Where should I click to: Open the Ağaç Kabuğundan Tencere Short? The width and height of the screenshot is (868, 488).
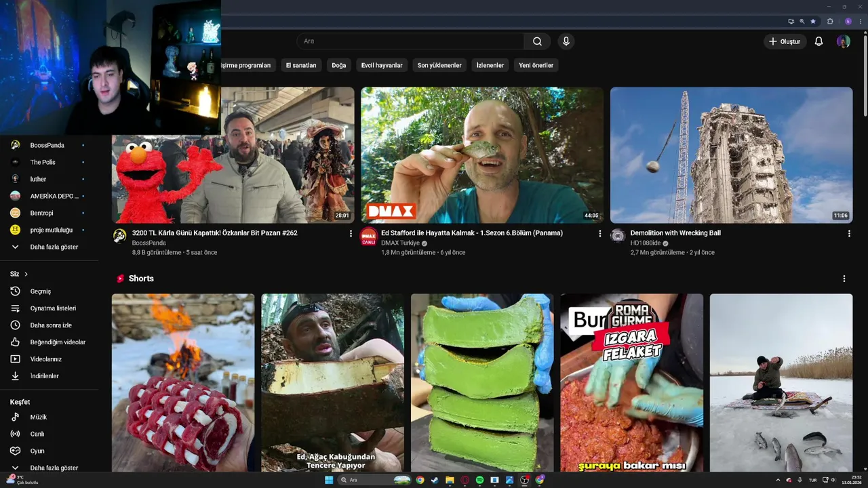pyautogui.click(x=332, y=382)
